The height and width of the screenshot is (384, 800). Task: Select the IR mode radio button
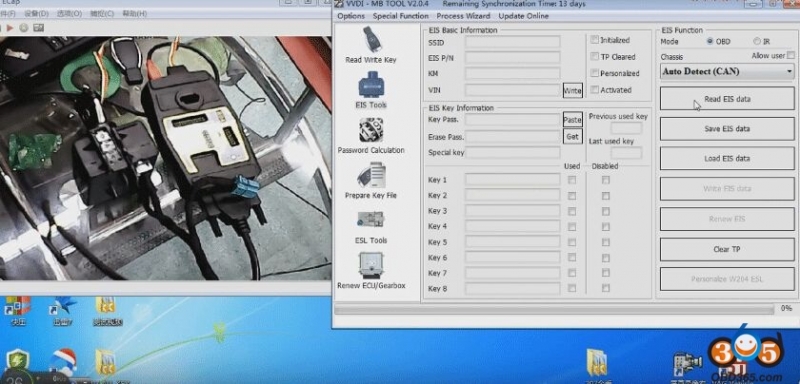(757, 41)
